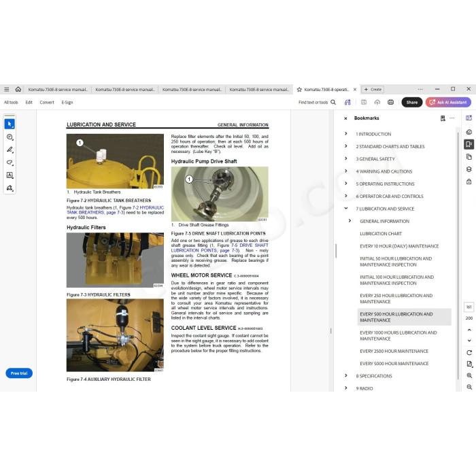This screenshot has height=476, width=476.
Task: Add new bookmark in Bookmarks panel
Action: (x=443, y=118)
